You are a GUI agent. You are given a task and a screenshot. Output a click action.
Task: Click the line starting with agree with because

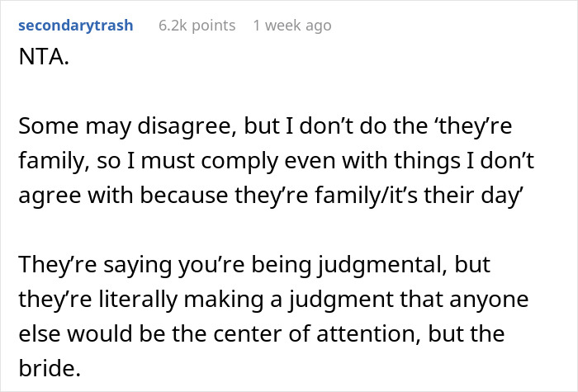pos(271,196)
